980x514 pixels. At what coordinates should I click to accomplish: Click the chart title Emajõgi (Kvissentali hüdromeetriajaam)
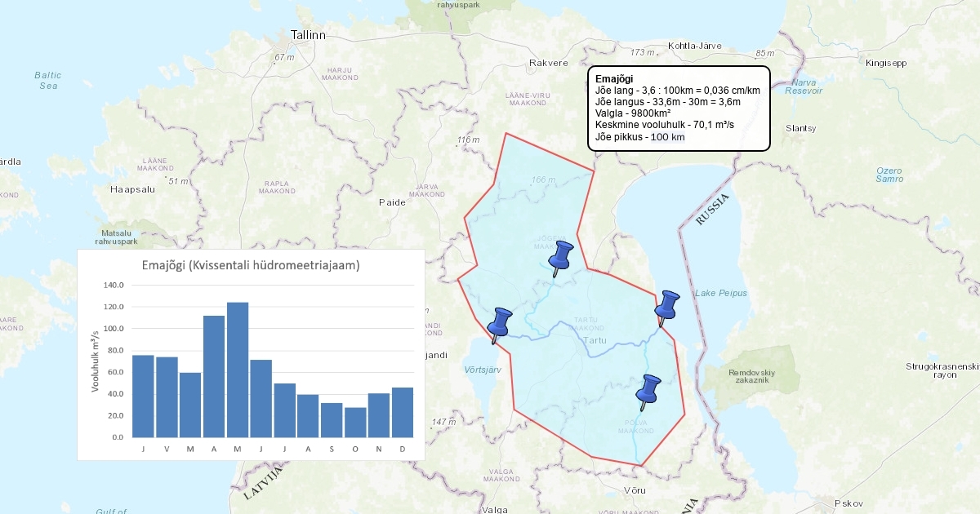pos(251,265)
